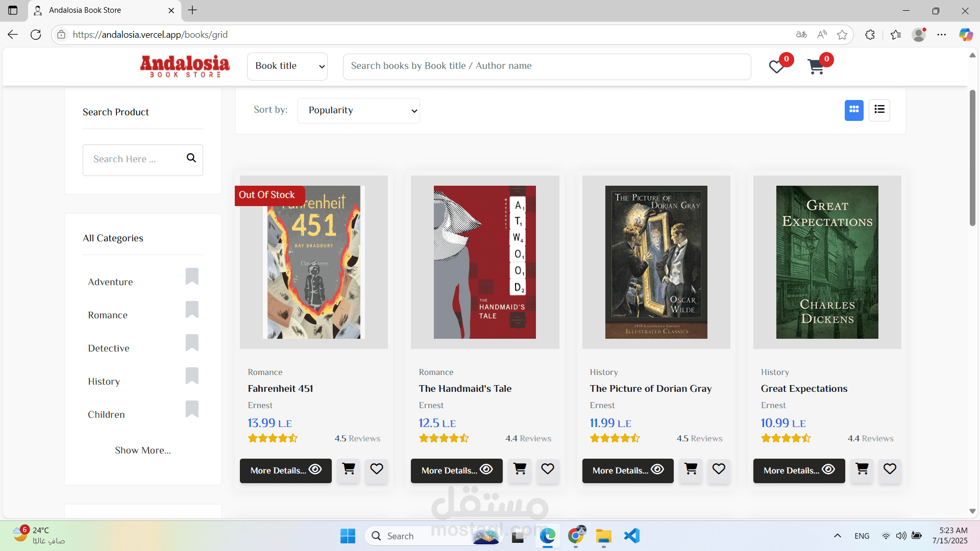The width and height of the screenshot is (980, 551).
Task: Open the shopping cart in header
Action: coord(816,67)
